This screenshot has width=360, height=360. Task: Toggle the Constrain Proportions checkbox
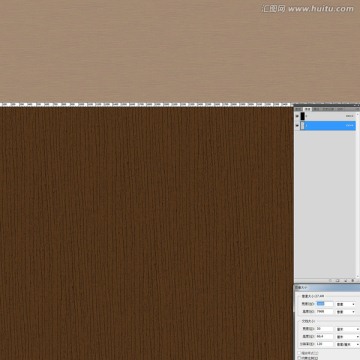[299, 358]
